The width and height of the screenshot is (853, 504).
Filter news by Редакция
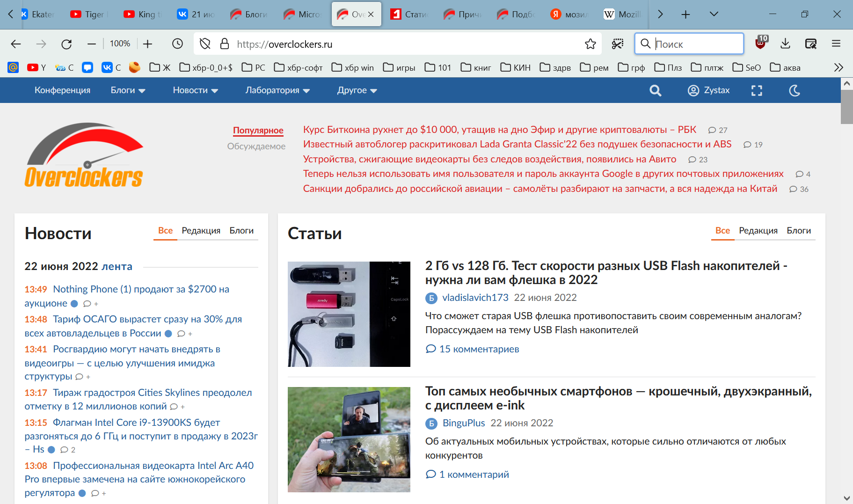pyautogui.click(x=201, y=231)
